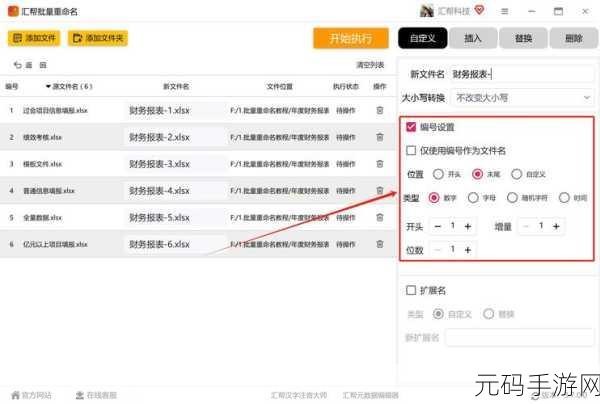Decrease the 增量 increment with minus
The image size is (600, 404).
(x=526, y=226)
